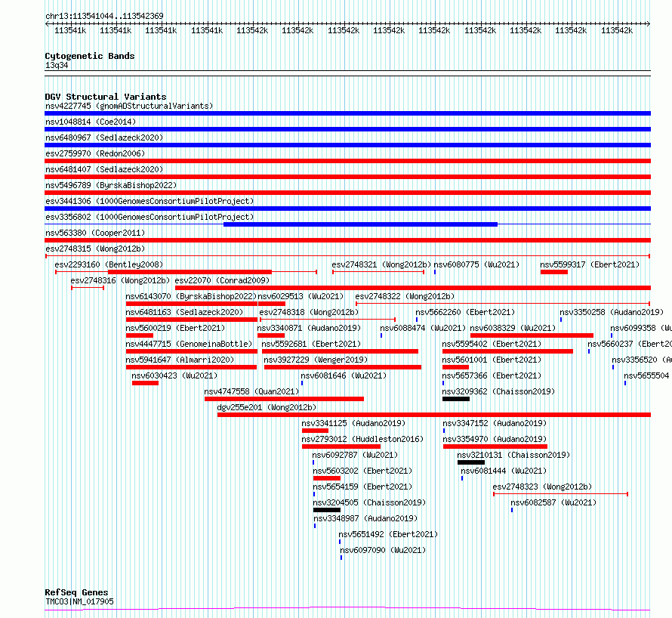Select the nsv5657366 (Ebert2021) label
The width and height of the screenshot is (672, 618).
click(492, 375)
